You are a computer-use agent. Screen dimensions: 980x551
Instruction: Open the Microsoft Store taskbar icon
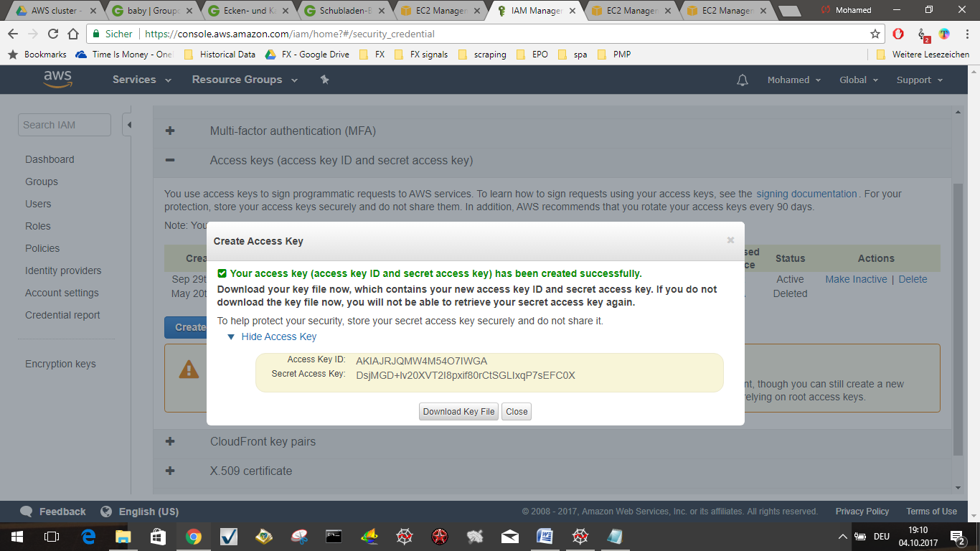[x=159, y=536]
